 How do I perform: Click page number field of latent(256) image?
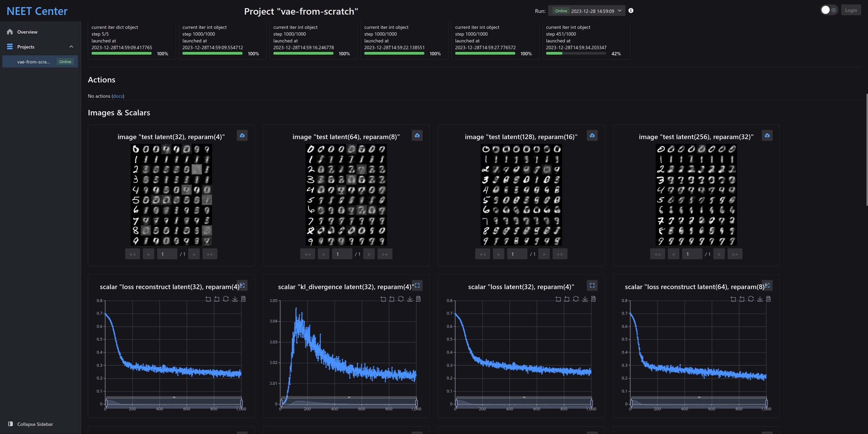(x=692, y=254)
